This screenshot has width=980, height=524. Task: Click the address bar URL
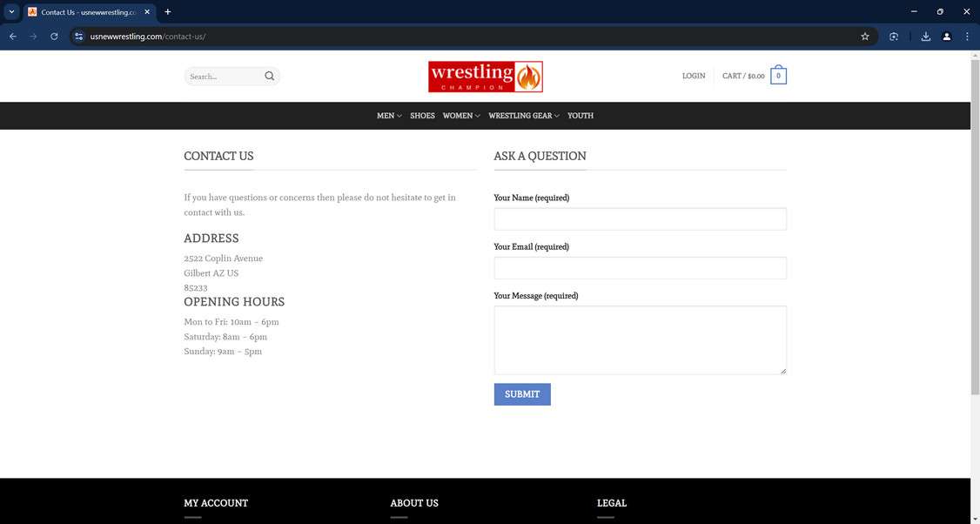tap(147, 37)
